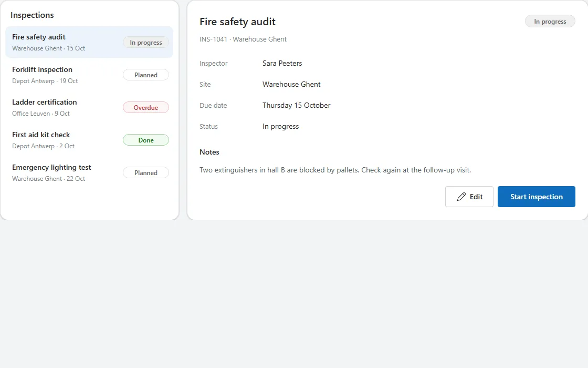This screenshot has width=588, height=368.
Task: Click the In progress badge in the list
Action: (146, 43)
